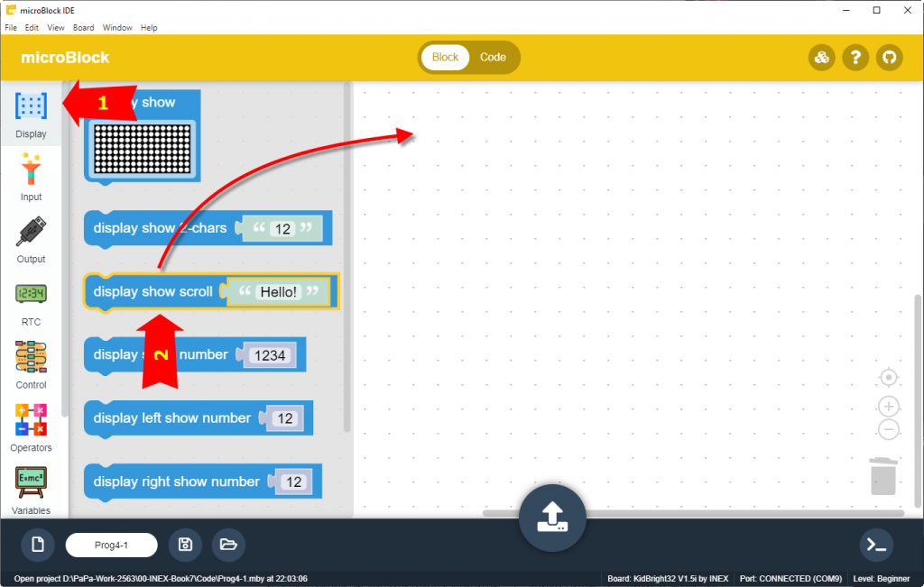This screenshot has width=924, height=587.
Task: Click the microBlock logo title
Action: [65, 58]
